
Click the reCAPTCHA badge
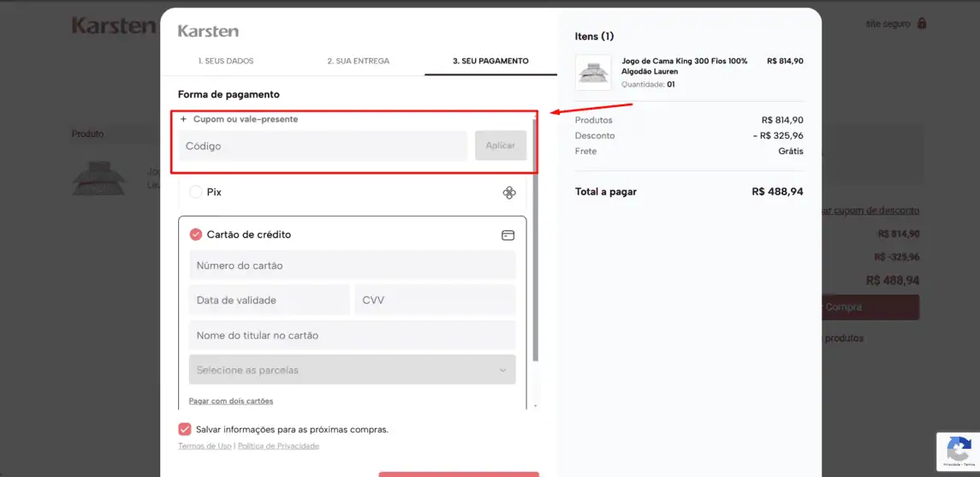(x=958, y=451)
